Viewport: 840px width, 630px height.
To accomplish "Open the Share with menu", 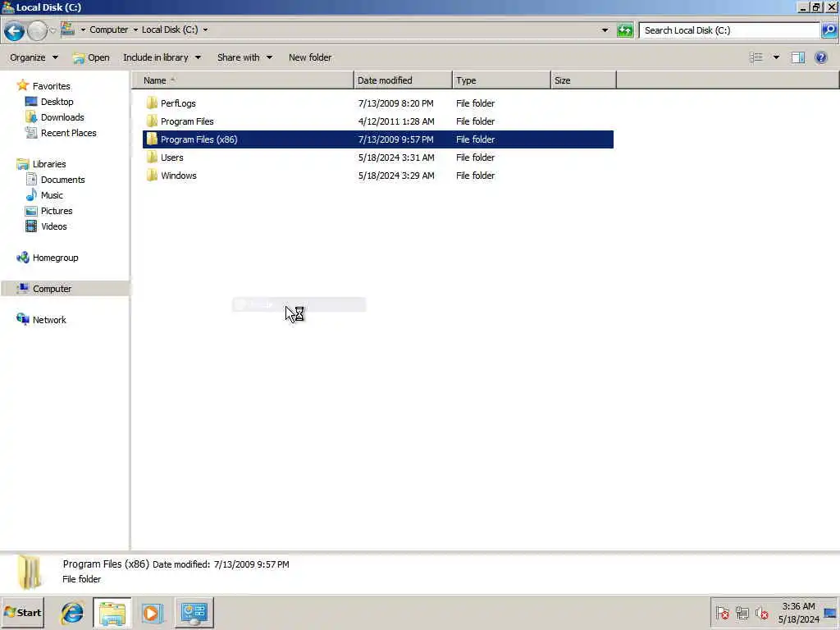I will (x=244, y=57).
